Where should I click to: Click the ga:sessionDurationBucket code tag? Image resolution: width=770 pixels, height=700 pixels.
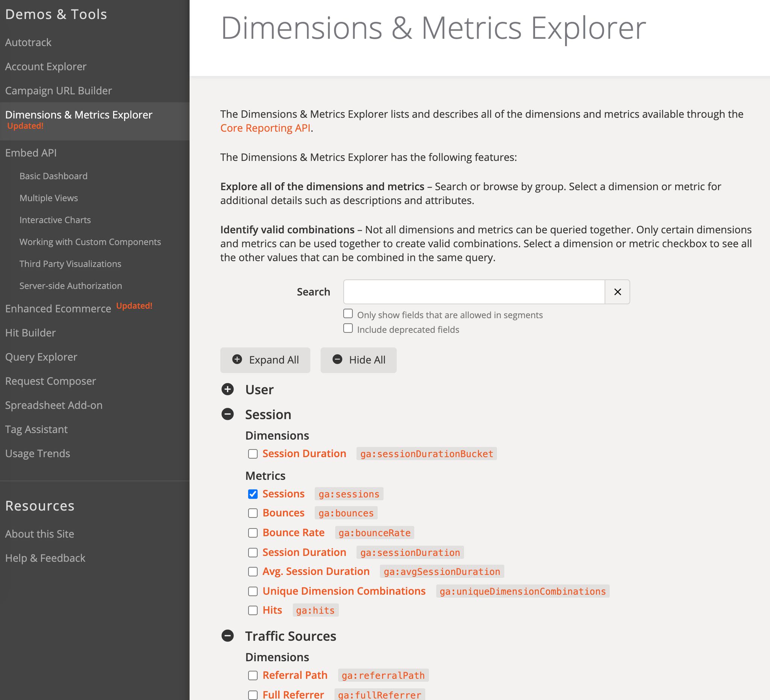(427, 454)
